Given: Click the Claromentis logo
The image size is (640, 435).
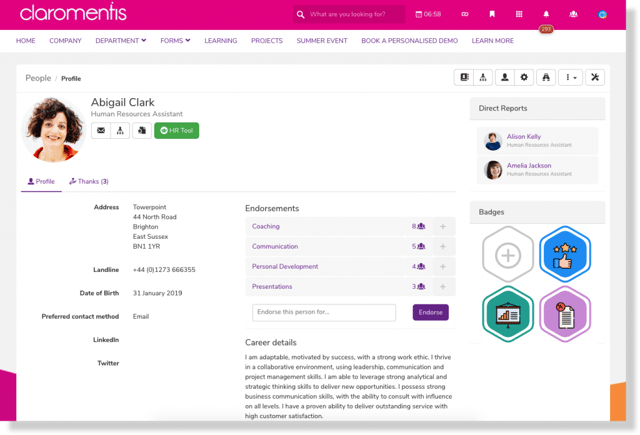Looking at the screenshot, I should coord(73,12).
